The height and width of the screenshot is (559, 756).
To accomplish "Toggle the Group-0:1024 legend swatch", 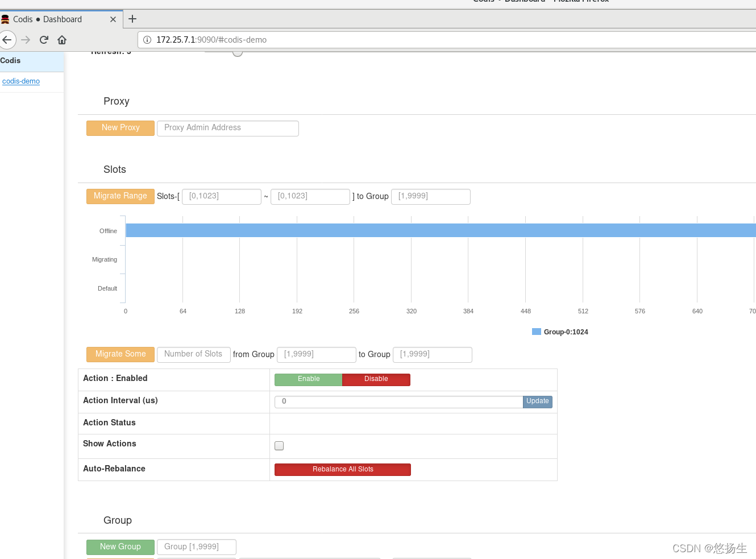I will pyautogui.click(x=537, y=332).
